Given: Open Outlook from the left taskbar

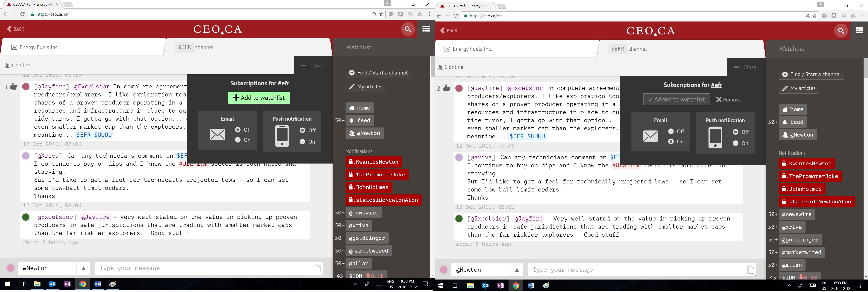Looking at the screenshot, I should pos(52,284).
